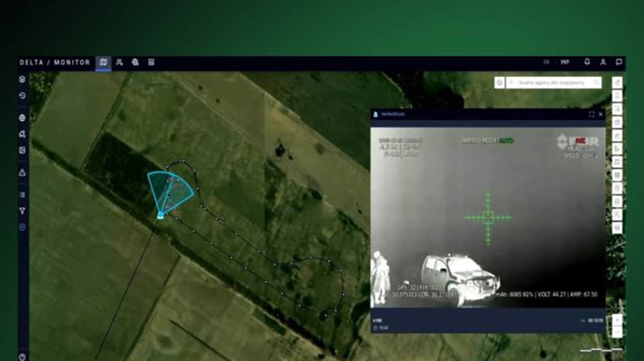Click the drone position marker on map
Viewport: 644px width, 361px height.
coord(160,215)
